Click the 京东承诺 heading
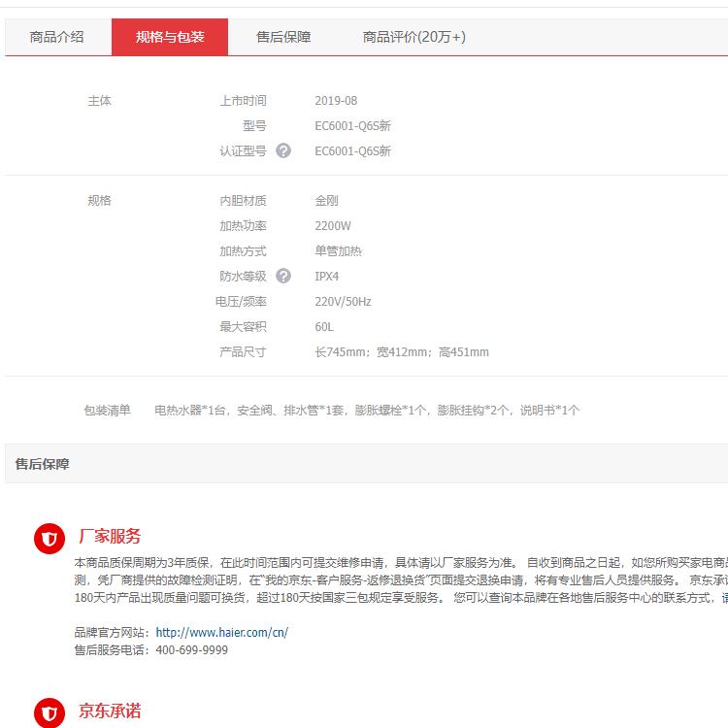The image size is (728, 728). (110, 711)
